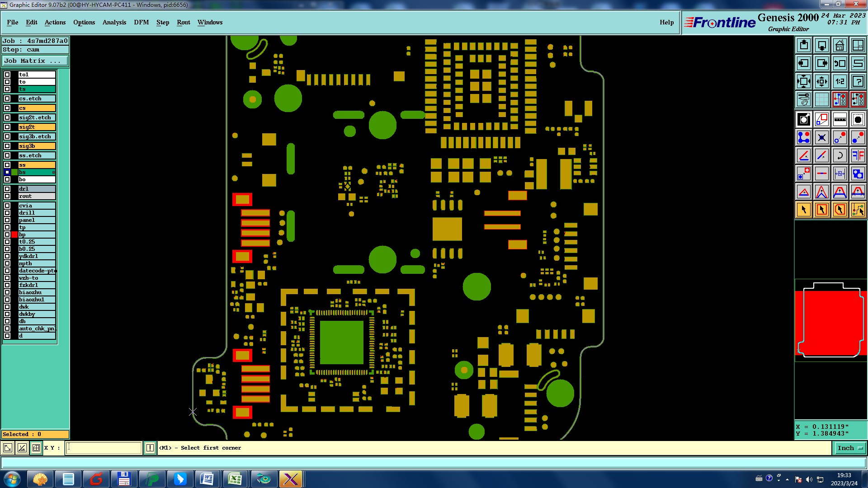Open the question mark help tool icon

[858, 81]
